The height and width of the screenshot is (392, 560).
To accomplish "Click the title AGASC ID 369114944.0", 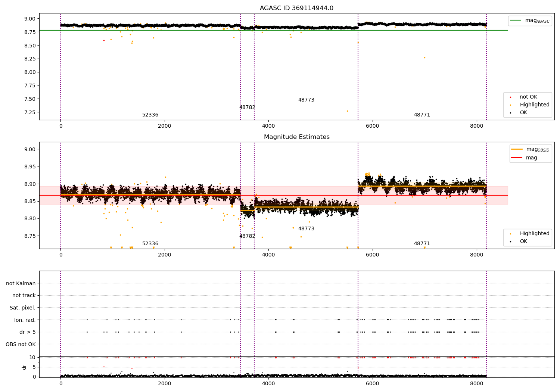I will 296,8.
